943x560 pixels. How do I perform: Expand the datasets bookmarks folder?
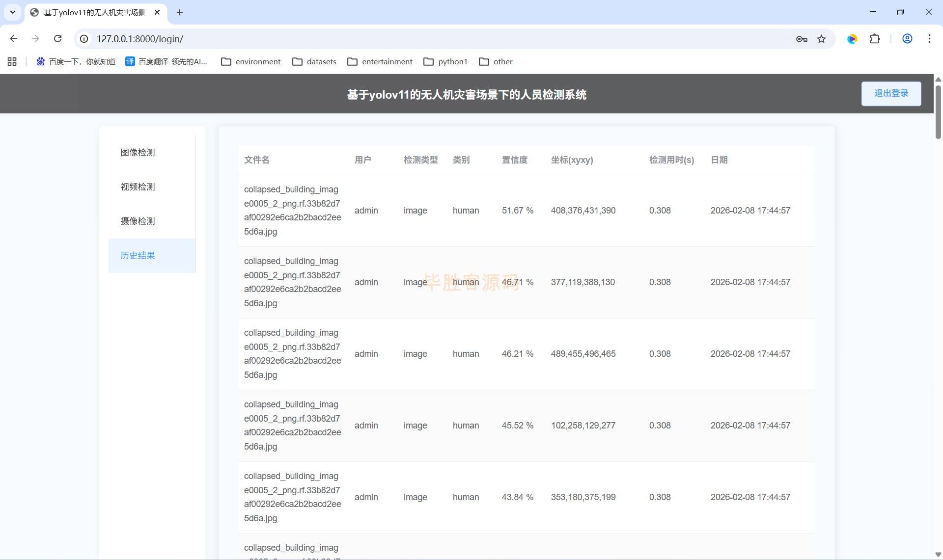[x=314, y=61]
